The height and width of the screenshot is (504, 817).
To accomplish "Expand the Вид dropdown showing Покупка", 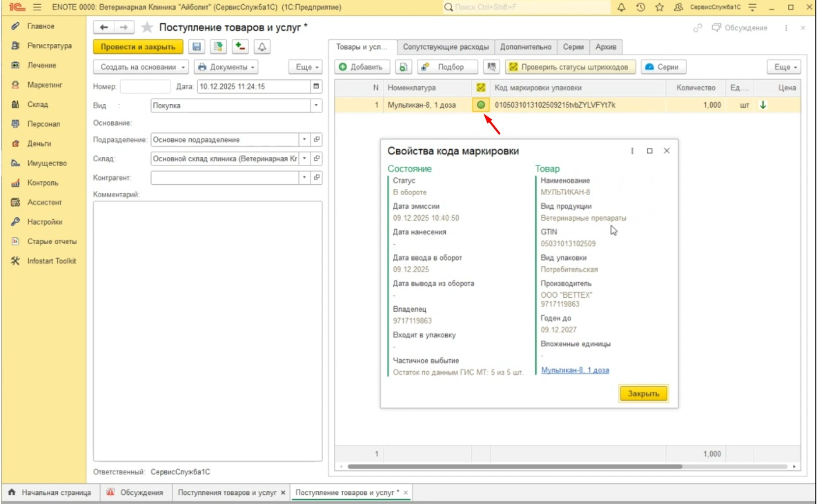I will [x=317, y=106].
